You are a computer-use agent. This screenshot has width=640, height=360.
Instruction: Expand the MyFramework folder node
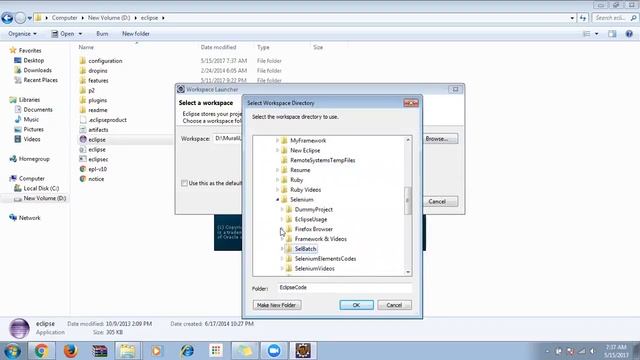click(278, 140)
